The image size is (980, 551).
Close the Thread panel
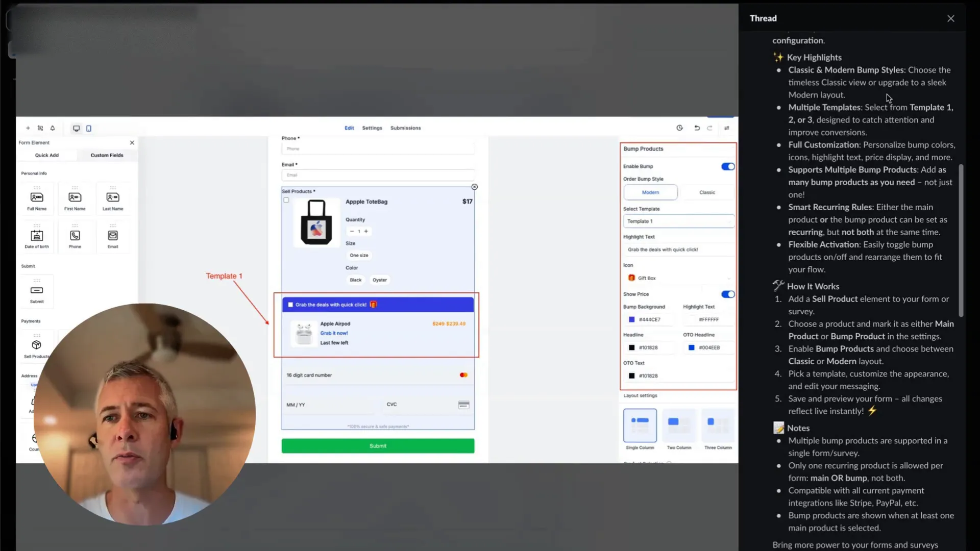pyautogui.click(x=950, y=18)
